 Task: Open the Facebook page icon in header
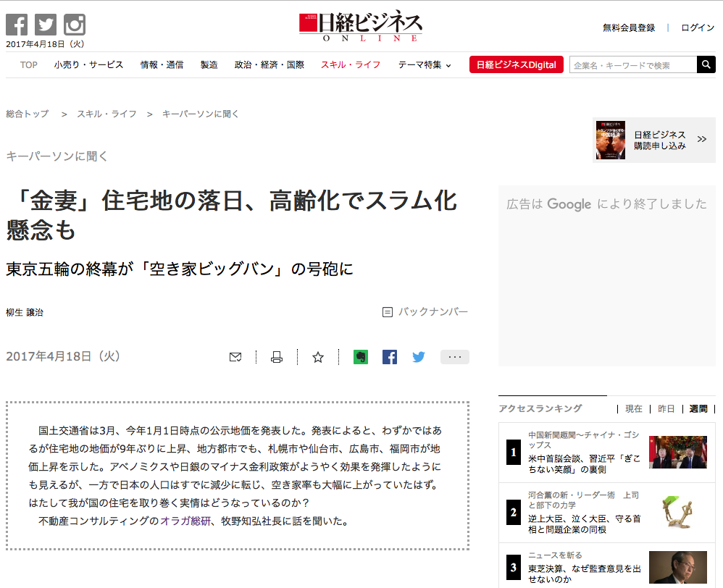17,25
